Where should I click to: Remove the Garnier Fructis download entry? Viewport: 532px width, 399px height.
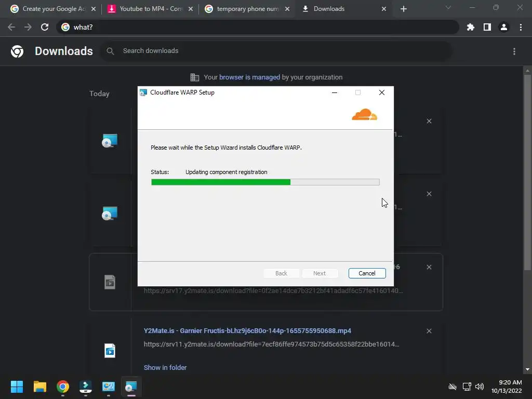pos(429,331)
